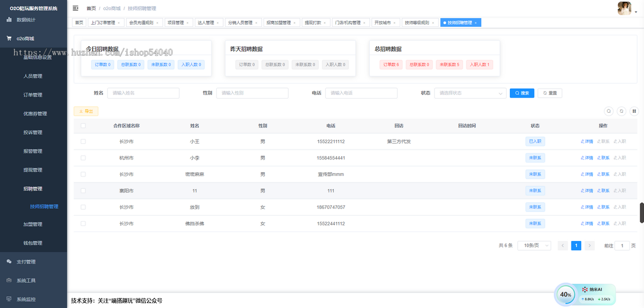Close the 分销人员管理 tab via its x

click(256, 23)
